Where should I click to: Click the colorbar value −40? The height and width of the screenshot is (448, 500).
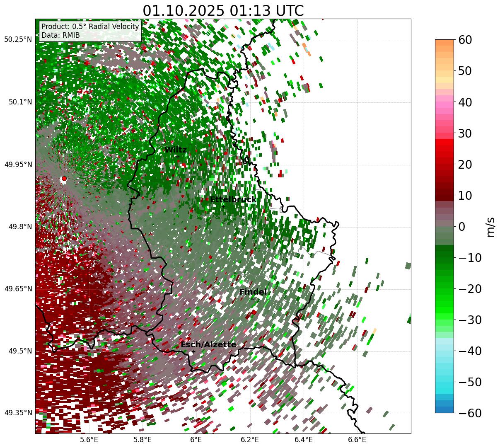[x=470, y=351]
